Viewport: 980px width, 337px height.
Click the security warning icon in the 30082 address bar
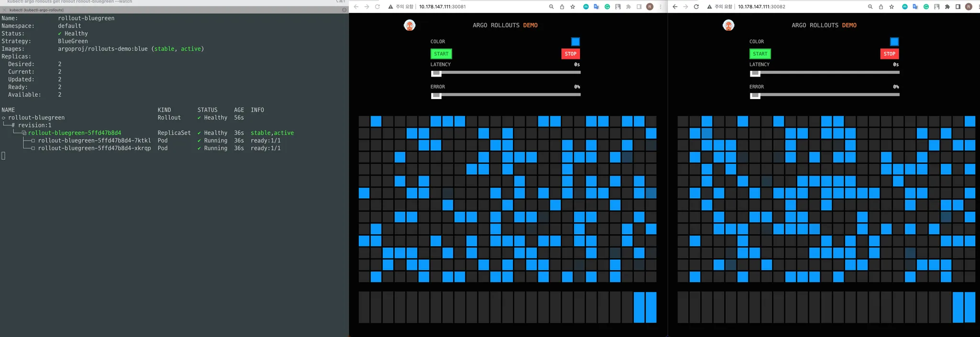coord(710,7)
